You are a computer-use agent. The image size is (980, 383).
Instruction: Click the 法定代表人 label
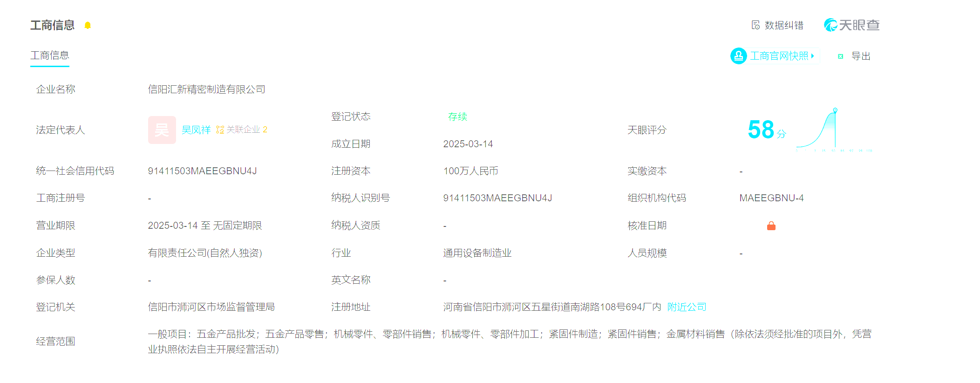[61, 130]
